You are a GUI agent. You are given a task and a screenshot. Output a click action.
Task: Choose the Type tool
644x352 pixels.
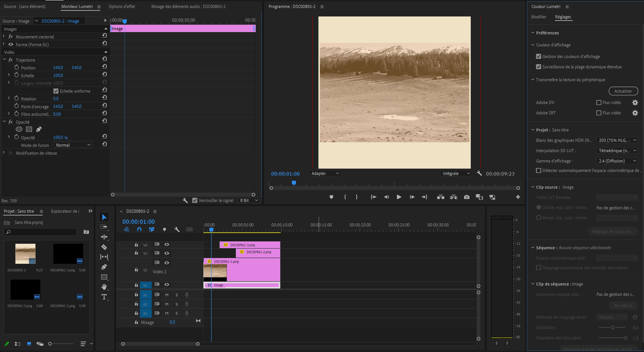(x=104, y=297)
